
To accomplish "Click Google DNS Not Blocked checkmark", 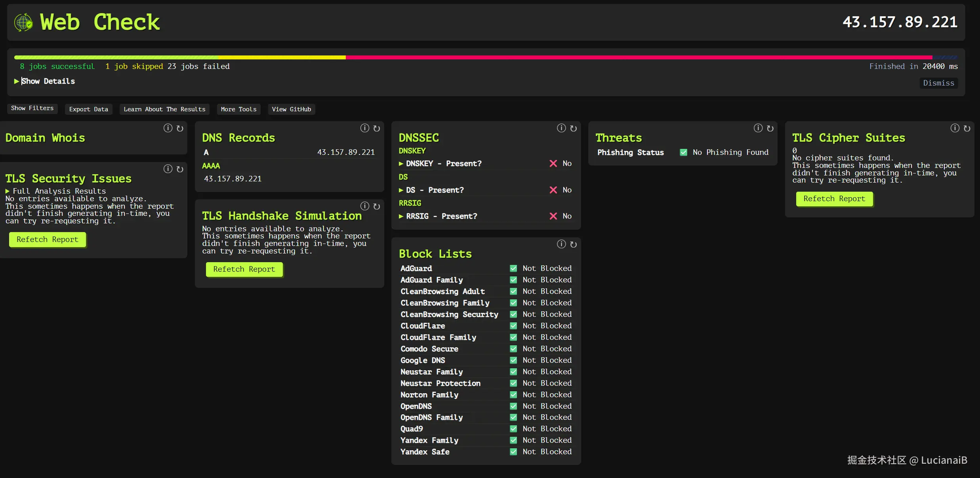I will (513, 360).
